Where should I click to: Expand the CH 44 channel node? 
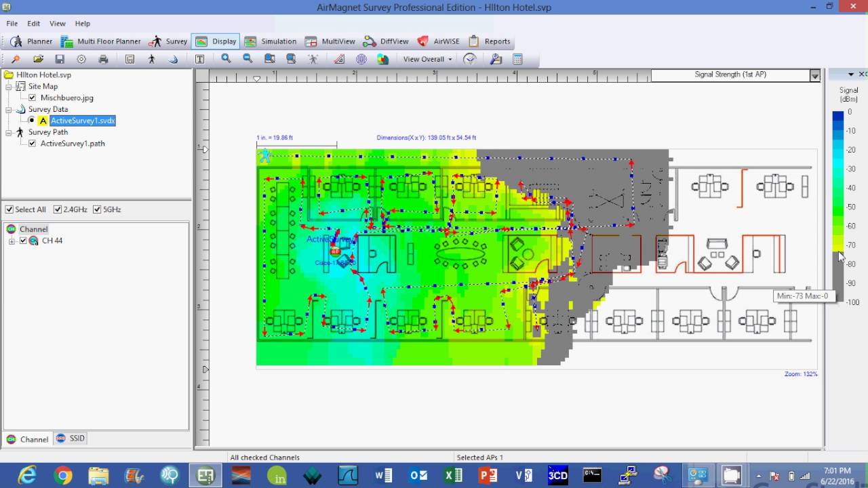[x=12, y=241]
